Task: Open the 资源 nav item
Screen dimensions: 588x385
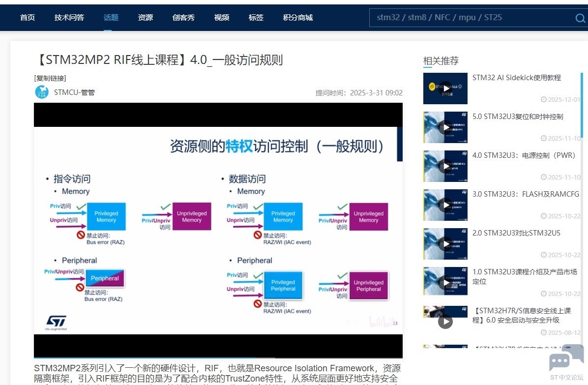Action: pyautogui.click(x=145, y=18)
